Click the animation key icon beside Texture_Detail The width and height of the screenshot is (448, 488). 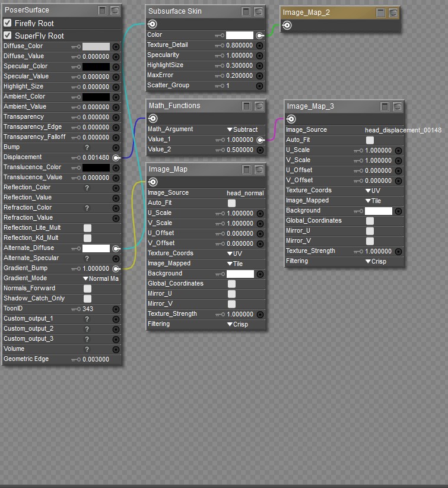pos(219,46)
